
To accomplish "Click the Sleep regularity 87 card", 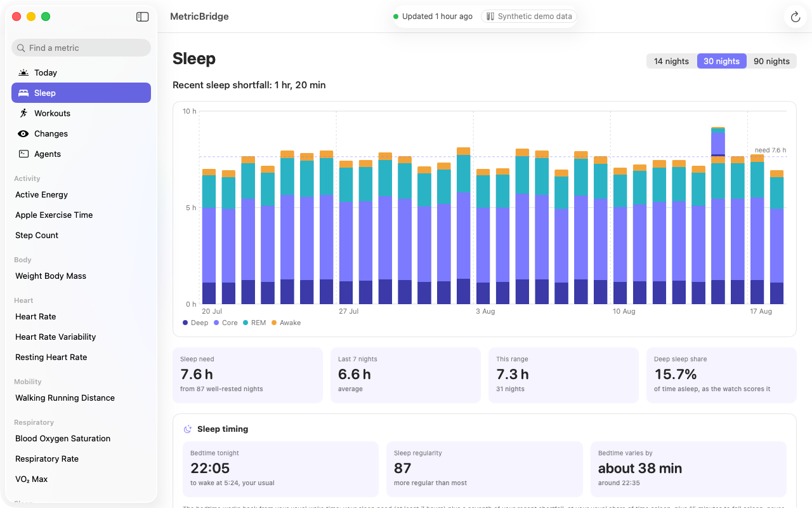I will coord(485,469).
